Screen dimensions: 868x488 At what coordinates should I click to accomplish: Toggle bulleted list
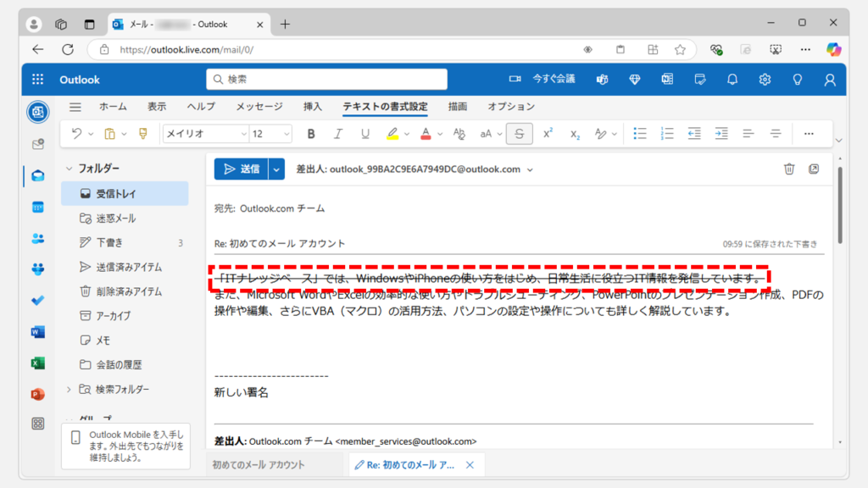click(x=640, y=133)
